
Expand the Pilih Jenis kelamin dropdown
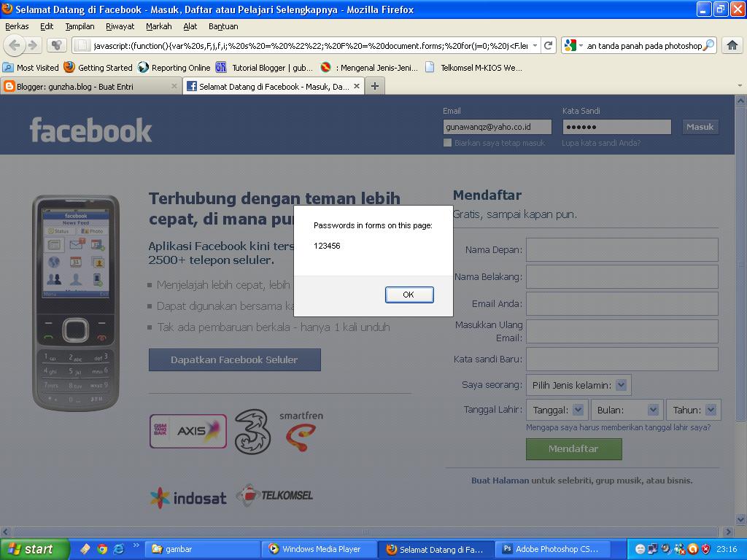point(578,385)
